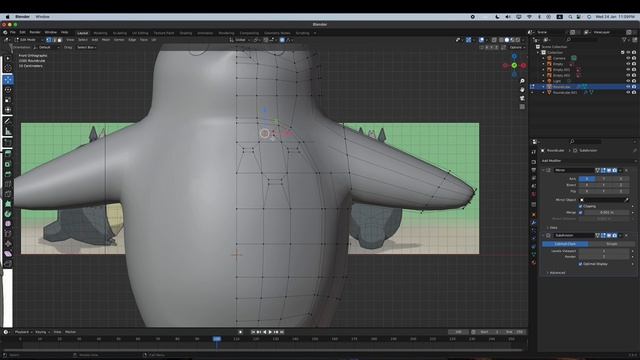640x360 pixels.
Task: Switch to the Modeling workspace tab
Action: point(100,33)
